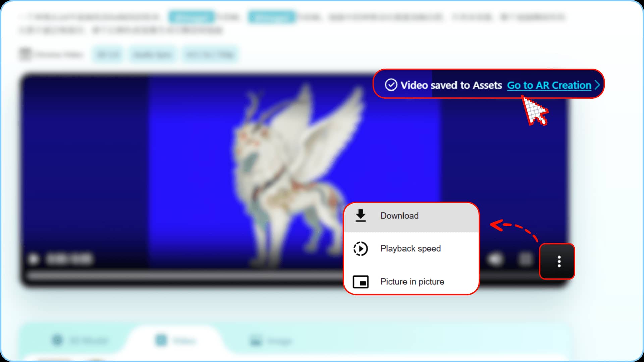
Task: Click the icon on the rightmost bottom tab
Action: pyautogui.click(x=256, y=340)
